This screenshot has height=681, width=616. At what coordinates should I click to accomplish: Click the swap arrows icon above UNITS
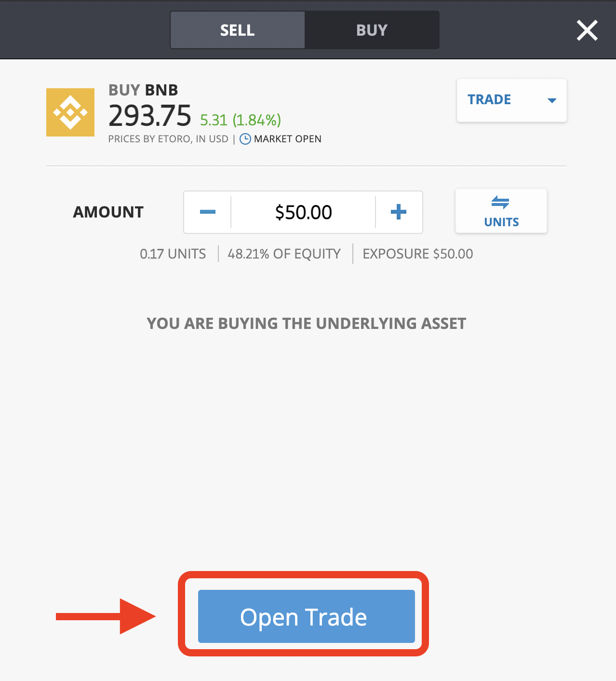point(500,202)
